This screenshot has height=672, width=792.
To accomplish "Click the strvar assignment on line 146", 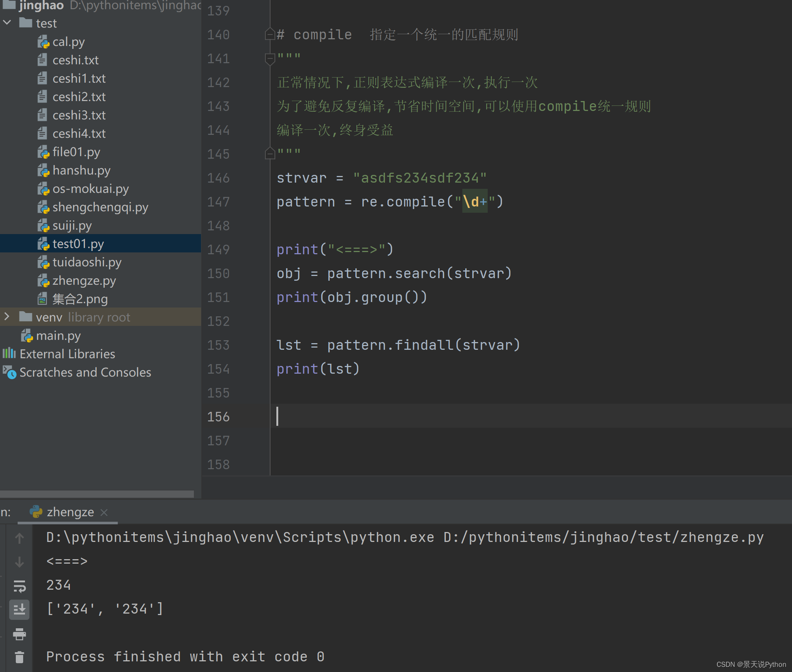I will [x=381, y=178].
